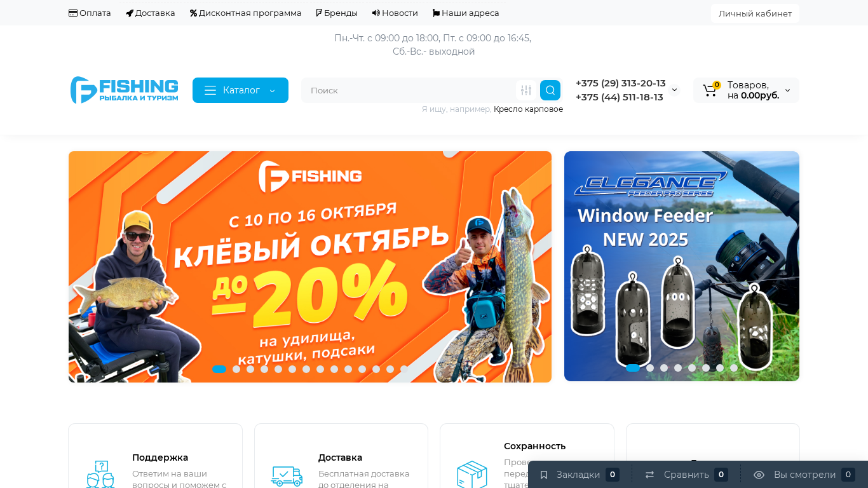Open the Клёвый октябрь 20% banner
The width and height of the screenshot is (868, 488).
click(x=310, y=267)
